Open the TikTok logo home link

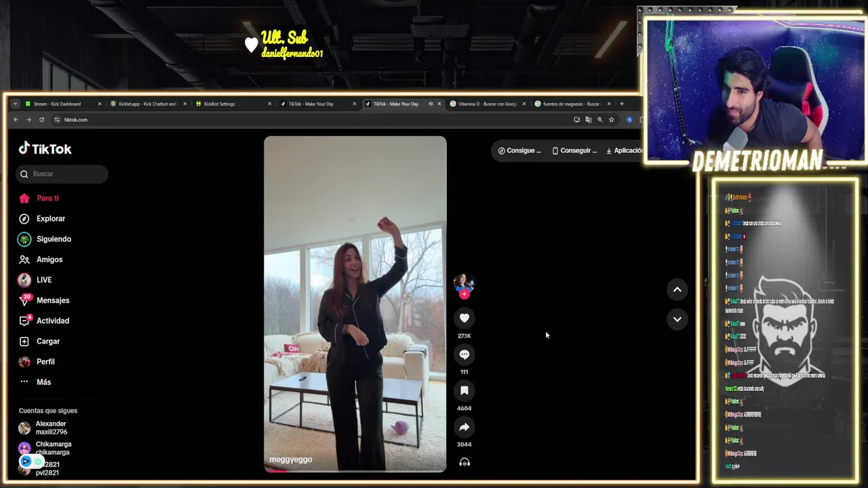point(45,148)
